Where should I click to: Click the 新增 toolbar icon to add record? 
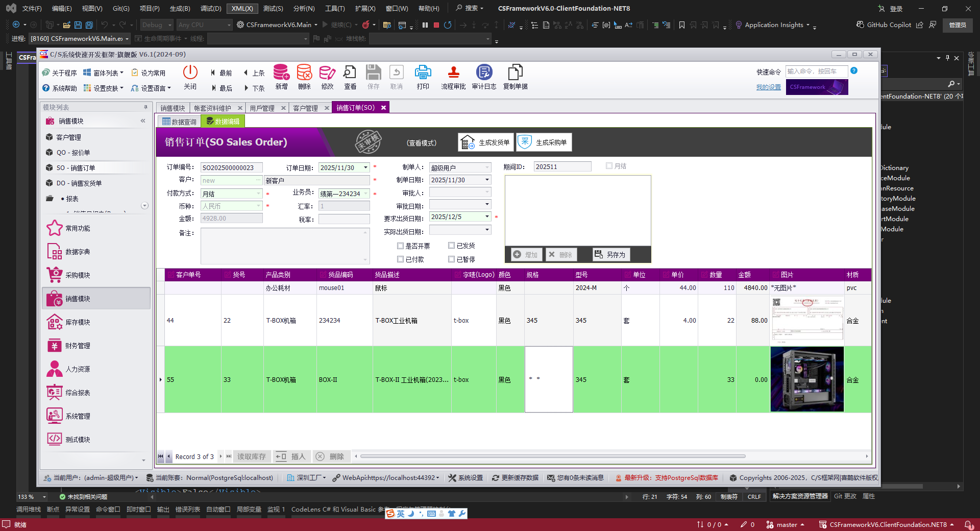281,77
